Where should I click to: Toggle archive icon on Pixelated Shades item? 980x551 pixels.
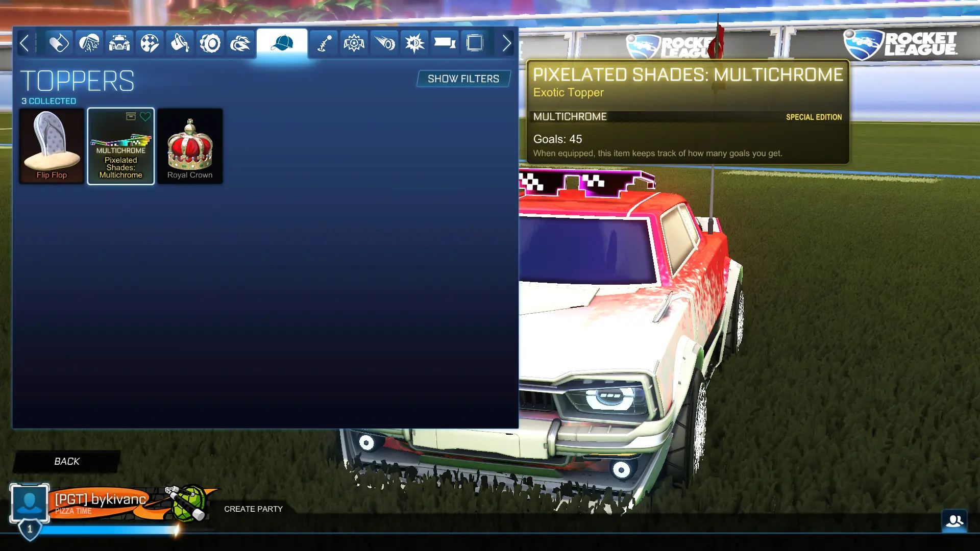click(x=131, y=117)
